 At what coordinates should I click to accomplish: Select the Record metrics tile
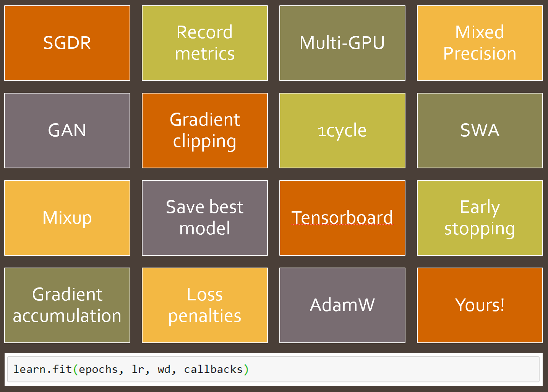(x=205, y=43)
